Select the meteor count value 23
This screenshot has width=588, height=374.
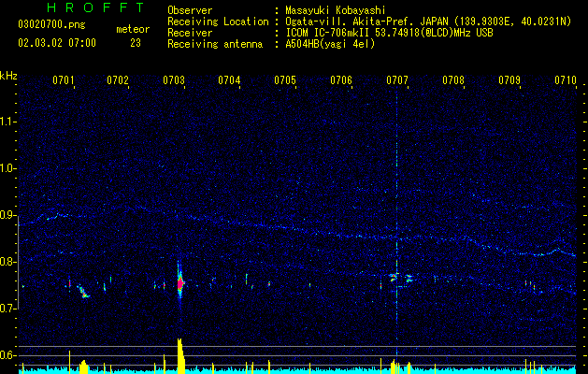(x=136, y=43)
